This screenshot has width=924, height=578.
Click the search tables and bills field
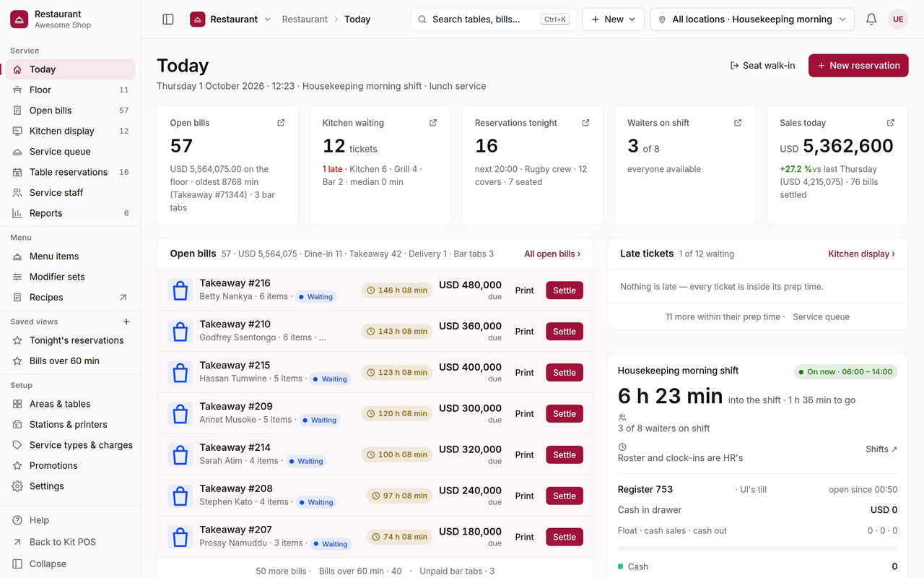[493, 20]
